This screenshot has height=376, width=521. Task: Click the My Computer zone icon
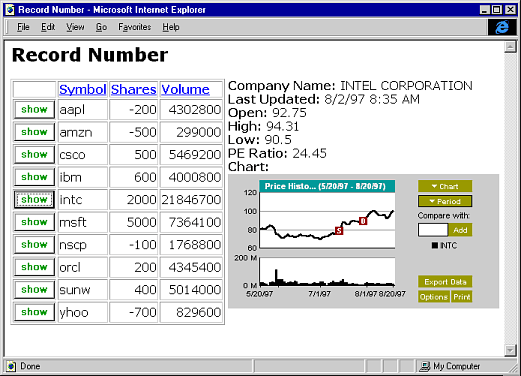pyautogui.click(x=425, y=366)
